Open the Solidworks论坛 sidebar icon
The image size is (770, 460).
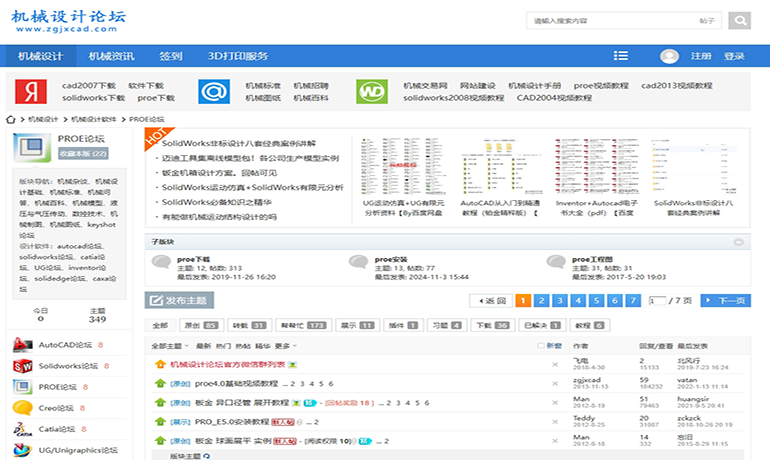pyautogui.click(x=22, y=366)
